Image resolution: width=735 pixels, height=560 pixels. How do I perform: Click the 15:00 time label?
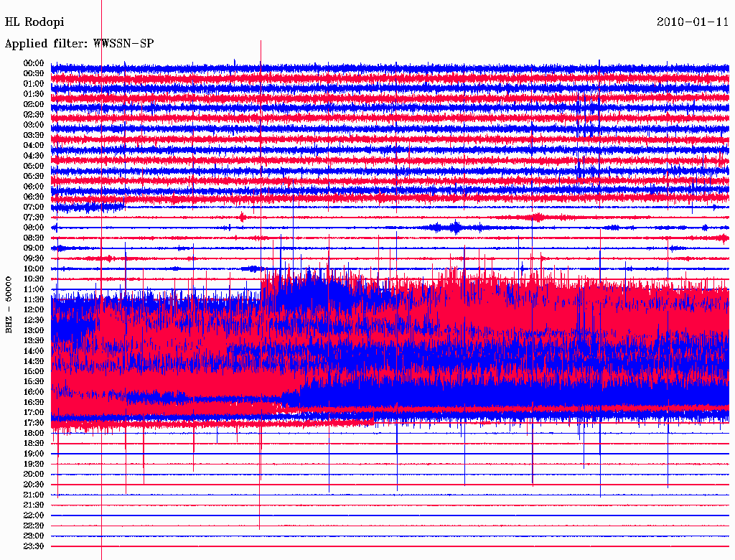click(34, 371)
